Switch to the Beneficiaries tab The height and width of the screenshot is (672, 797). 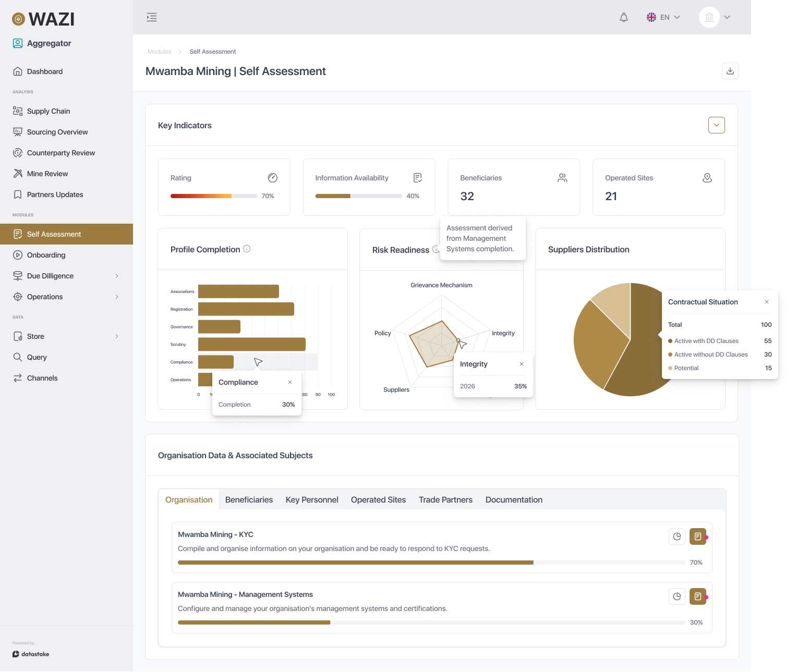(x=249, y=499)
